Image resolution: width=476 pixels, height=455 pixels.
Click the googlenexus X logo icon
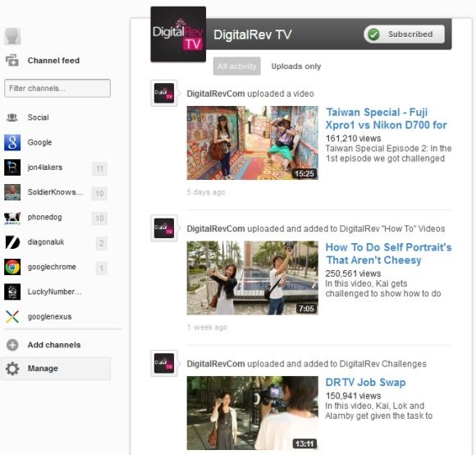coord(12,316)
